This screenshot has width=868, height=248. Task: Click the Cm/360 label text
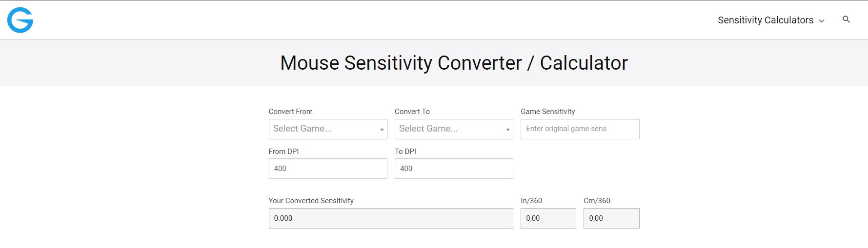pos(597,201)
